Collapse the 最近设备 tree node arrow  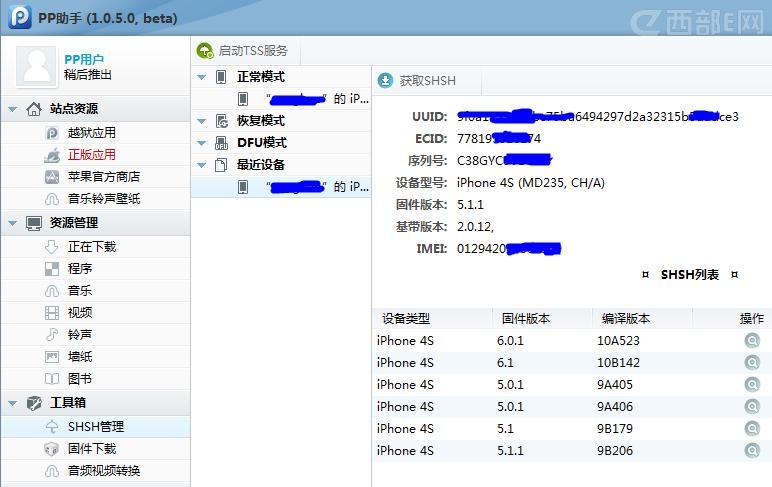tap(201, 165)
